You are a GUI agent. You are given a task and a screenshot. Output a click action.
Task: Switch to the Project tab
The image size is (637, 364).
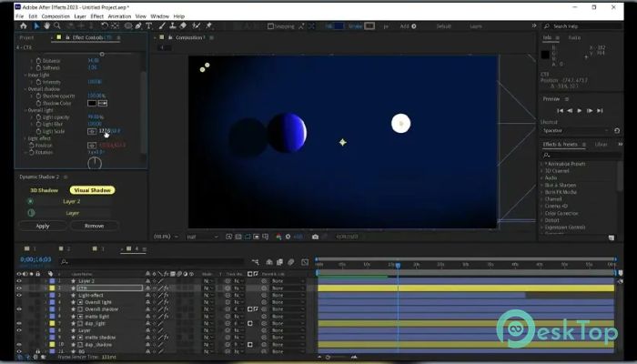(x=26, y=37)
